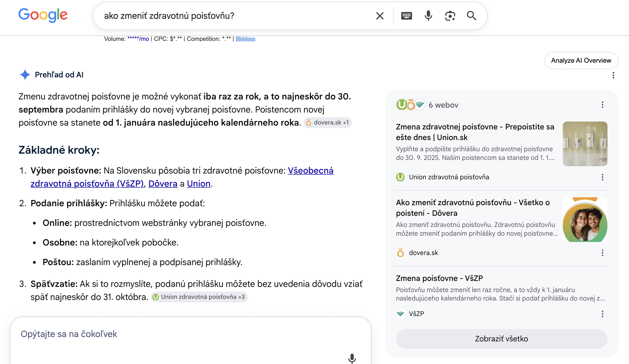This screenshot has width=629, height=364.
Task: Open AI overview three-dot options menu
Action: [613, 75]
